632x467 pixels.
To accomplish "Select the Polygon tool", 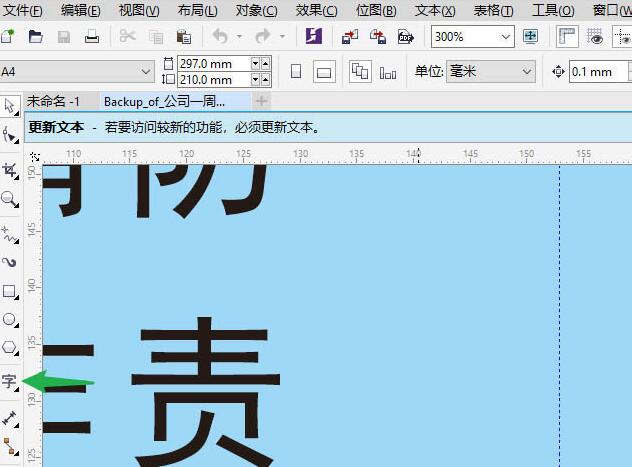I will click(x=10, y=347).
